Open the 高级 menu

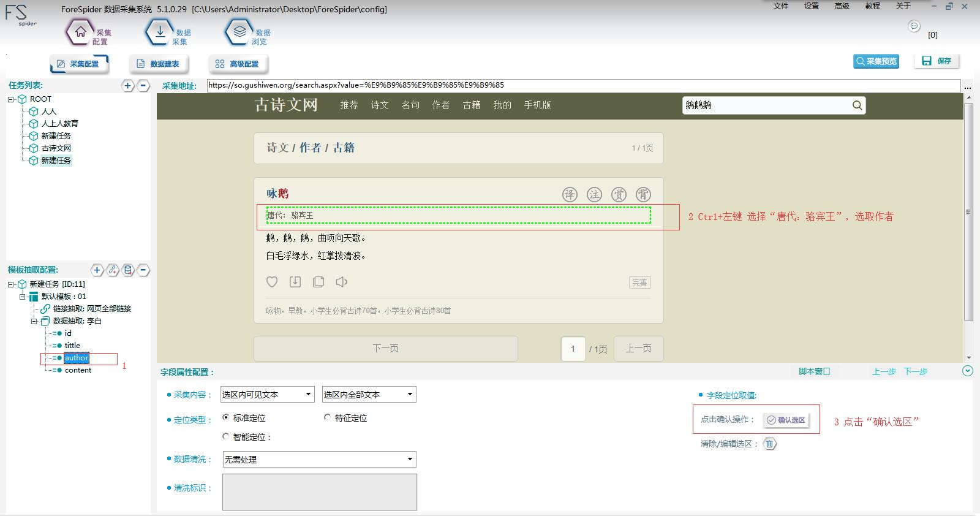[x=842, y=6]
